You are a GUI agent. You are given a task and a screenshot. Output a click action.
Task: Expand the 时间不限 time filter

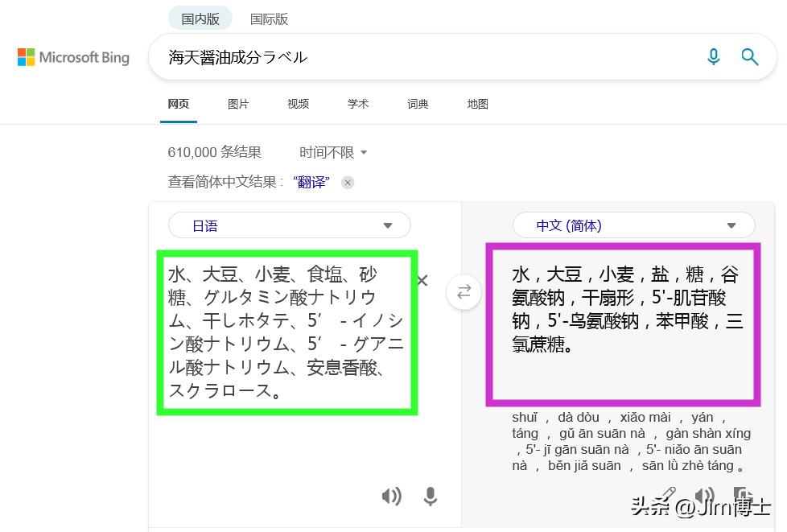(x=333, y=152)
